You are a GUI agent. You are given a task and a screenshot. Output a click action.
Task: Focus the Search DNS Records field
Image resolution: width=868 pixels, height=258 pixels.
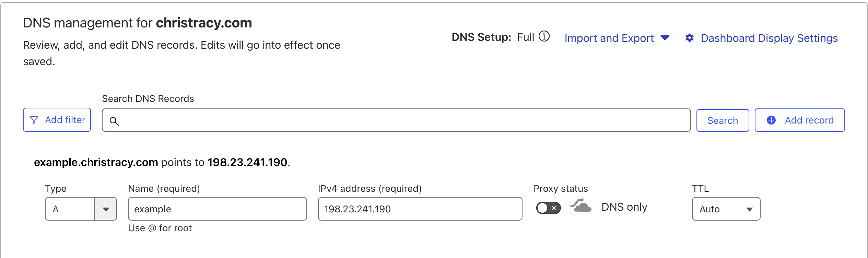pyautogui.click(x=396, y=120)
